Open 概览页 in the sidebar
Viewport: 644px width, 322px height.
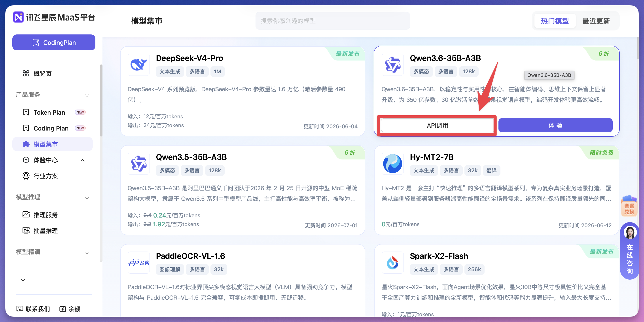coord(52,74)
